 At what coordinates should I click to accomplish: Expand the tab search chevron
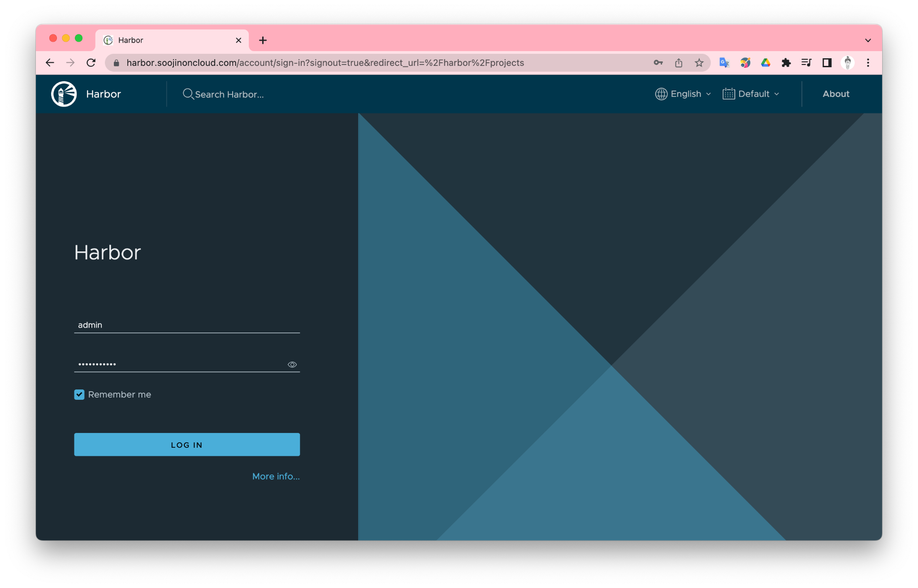(868, 40)
